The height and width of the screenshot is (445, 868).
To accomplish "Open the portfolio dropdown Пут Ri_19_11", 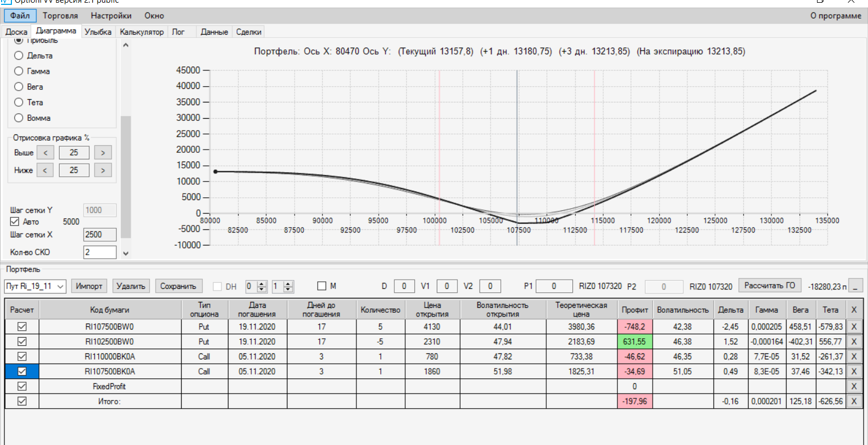I will [35, 286].
